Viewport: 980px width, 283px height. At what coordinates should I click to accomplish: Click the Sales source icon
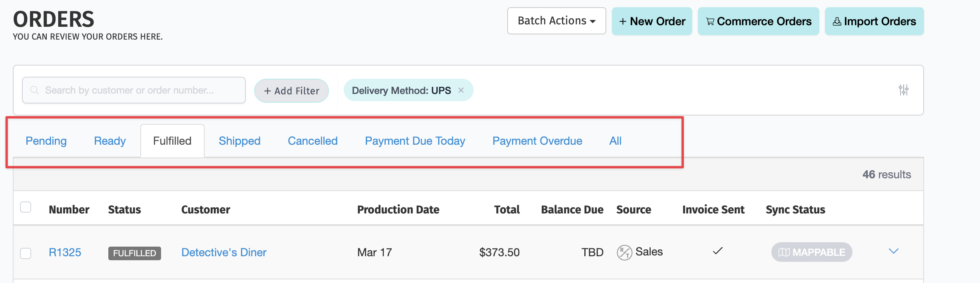[x=624, y=253]
